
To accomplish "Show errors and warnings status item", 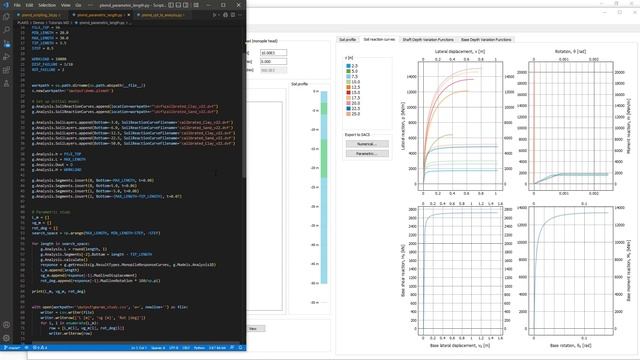I will 40,348.
